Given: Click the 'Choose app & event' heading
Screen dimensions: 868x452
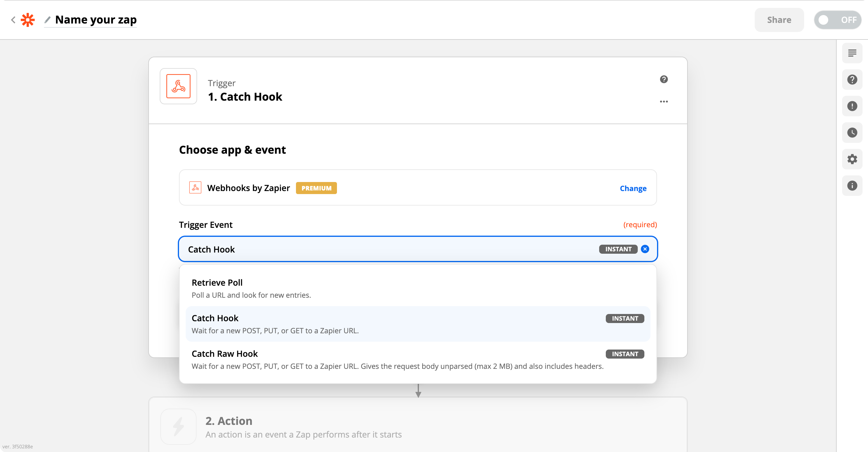Looking at the screenshot, I should (x=232, y=149).
